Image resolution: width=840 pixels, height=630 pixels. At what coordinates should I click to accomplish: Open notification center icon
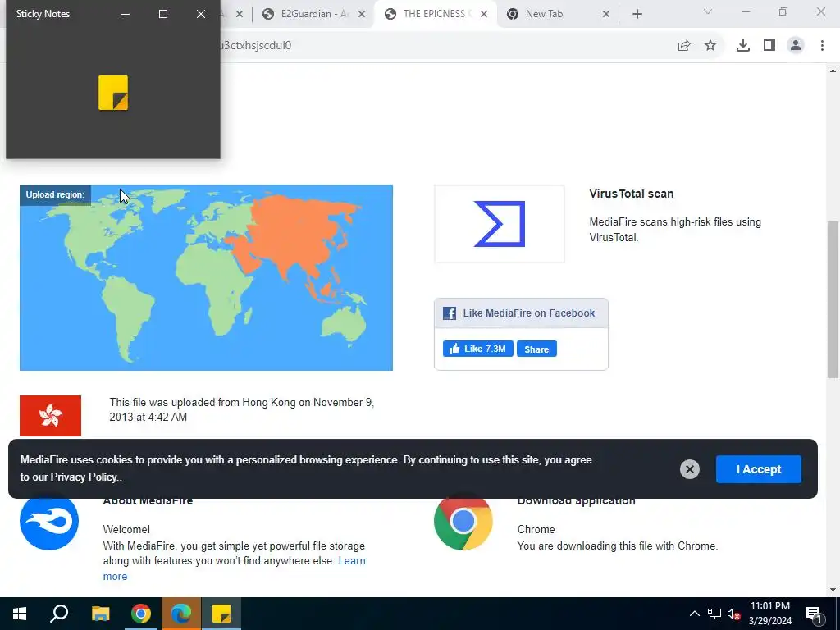[815, 614]
